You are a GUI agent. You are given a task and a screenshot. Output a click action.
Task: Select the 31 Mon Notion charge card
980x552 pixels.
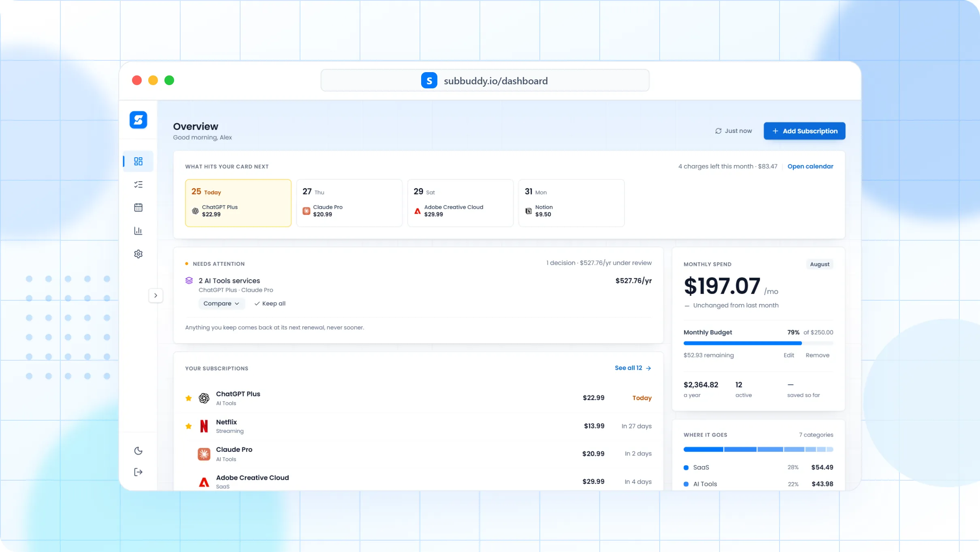(x=571, y=203)
